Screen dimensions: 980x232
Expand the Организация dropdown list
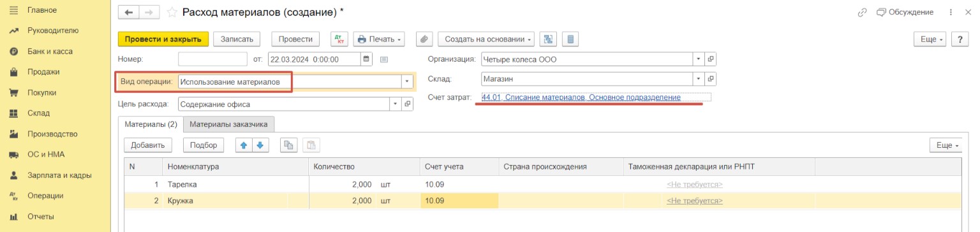[699, 59]
